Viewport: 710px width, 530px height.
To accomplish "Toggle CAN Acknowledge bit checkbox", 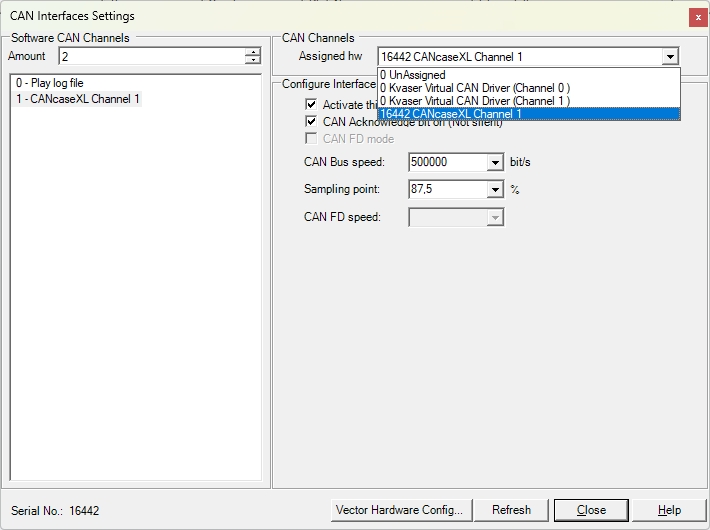I will coord(311,121).
